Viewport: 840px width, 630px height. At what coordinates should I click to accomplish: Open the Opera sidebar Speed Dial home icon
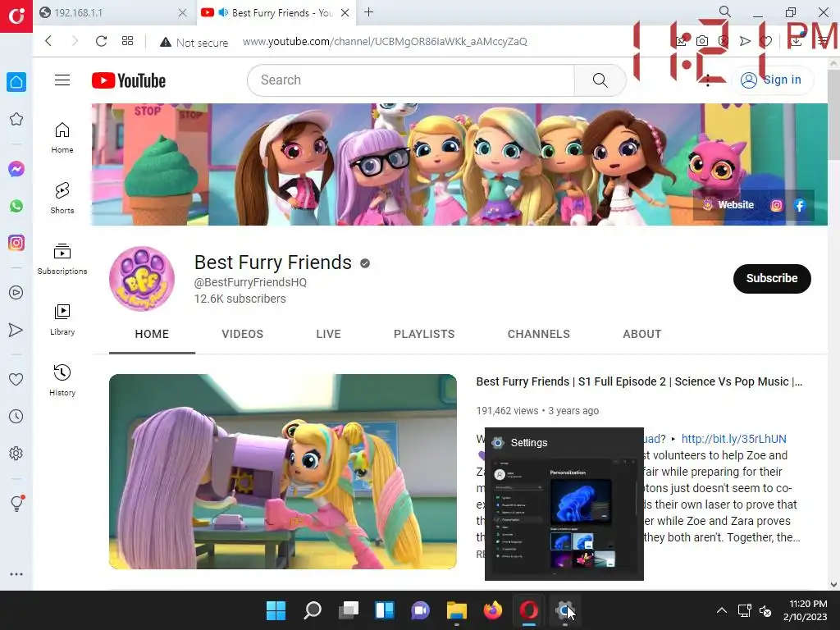[16, 82]
